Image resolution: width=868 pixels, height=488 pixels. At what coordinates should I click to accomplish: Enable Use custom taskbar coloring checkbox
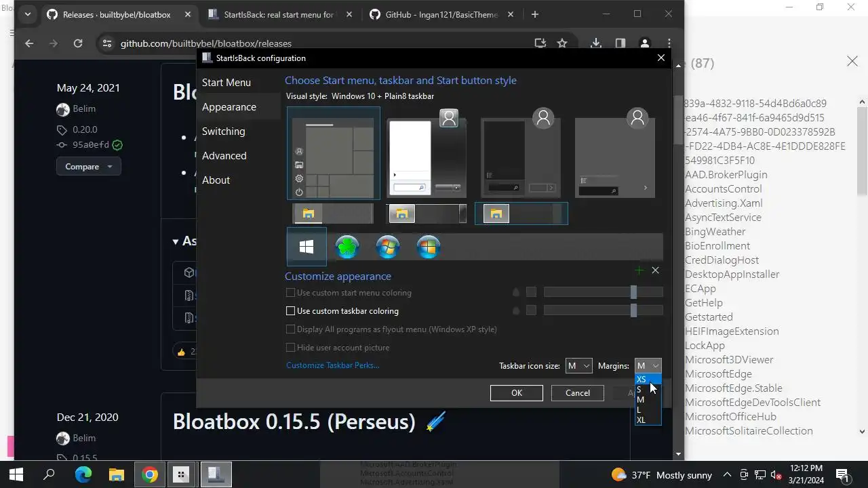click(x=290, y=311)
